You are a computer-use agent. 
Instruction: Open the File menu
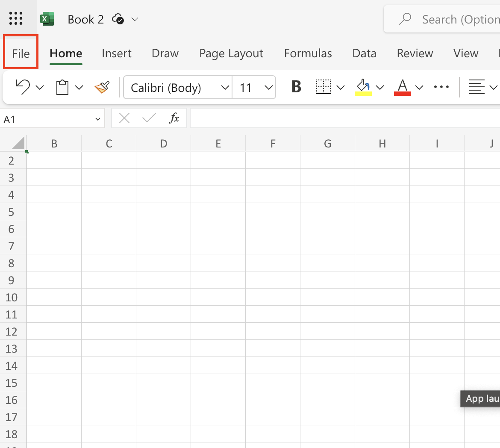point(21,53)
